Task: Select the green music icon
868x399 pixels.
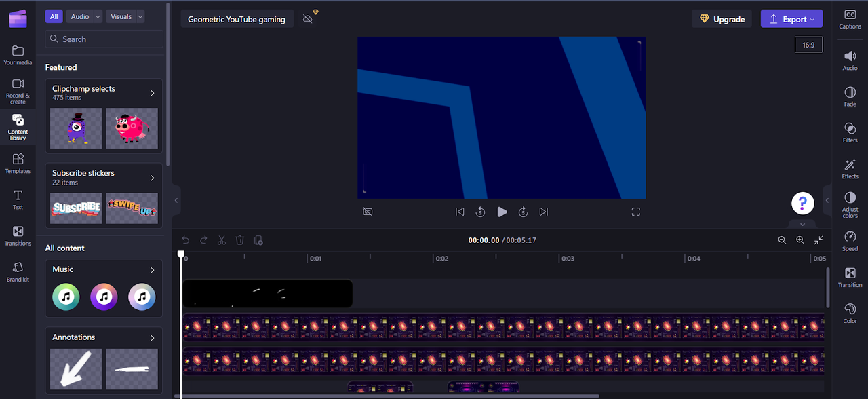Action: [66, 297]
